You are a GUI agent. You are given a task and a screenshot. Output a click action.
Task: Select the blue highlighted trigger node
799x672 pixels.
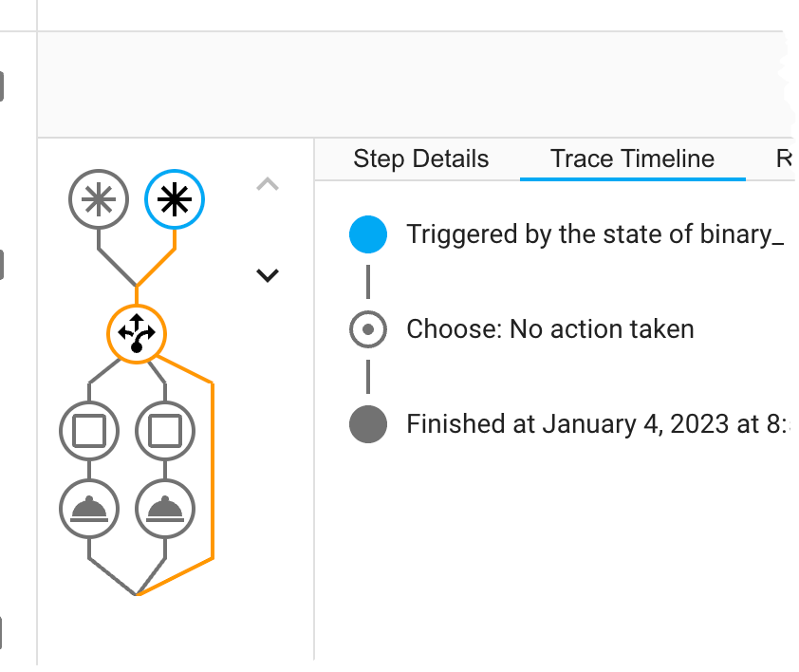pos(175,201)
